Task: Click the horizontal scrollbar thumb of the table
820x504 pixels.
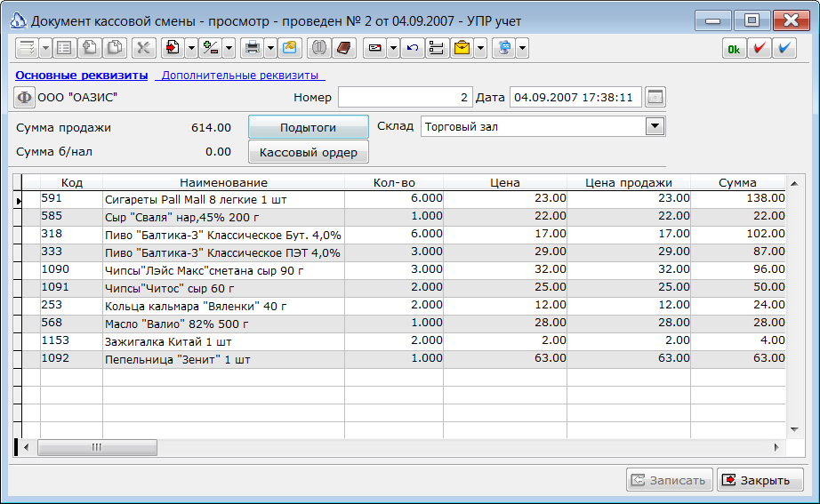Action: click(x=97, y=447)
